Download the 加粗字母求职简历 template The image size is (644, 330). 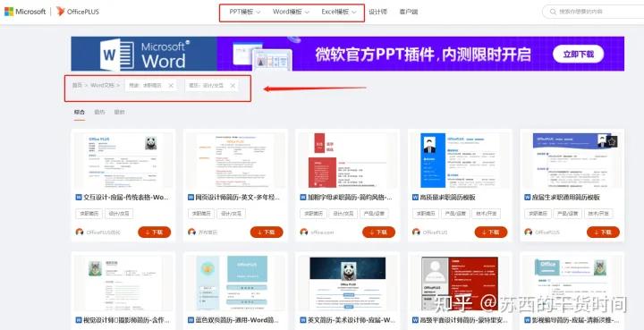click(x=378, y=232)
